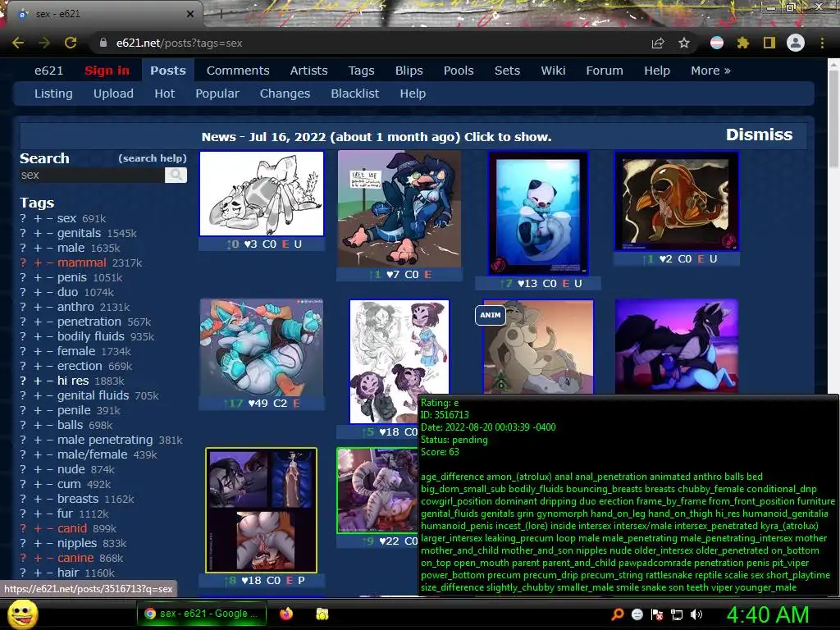Screen dimensions: 840x630
Task: Show Popular posts
Action: pos(217,94)
